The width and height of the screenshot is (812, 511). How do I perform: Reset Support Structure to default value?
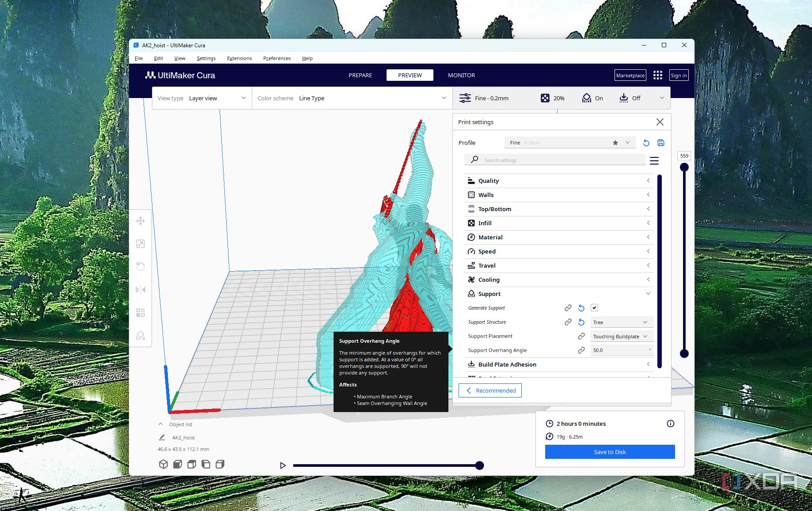581,322
